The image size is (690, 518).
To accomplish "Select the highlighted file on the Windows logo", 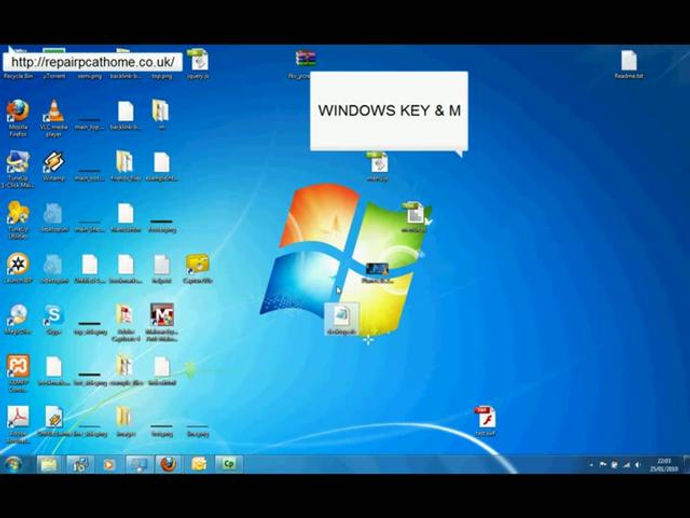I will [x=342, y=319].
